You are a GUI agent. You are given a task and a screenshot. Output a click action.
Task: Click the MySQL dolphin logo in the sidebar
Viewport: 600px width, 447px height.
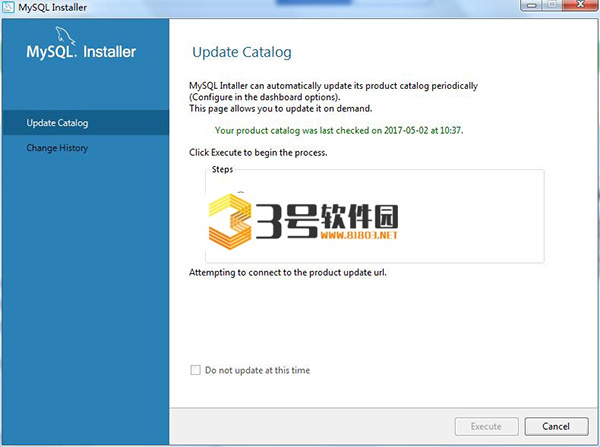pos(65,36)
